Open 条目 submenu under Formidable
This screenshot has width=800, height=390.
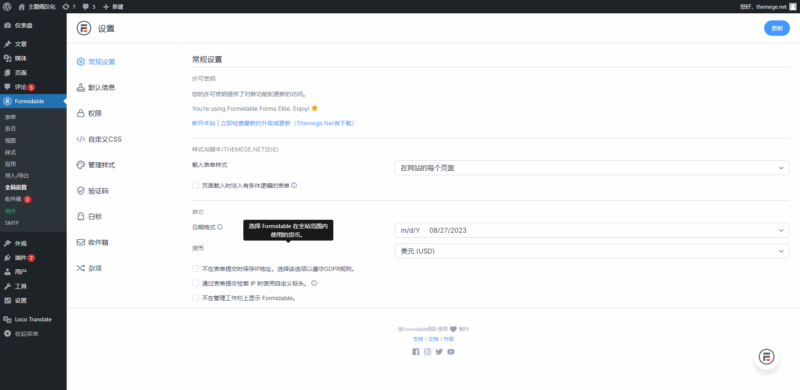(x=10, y=129)
